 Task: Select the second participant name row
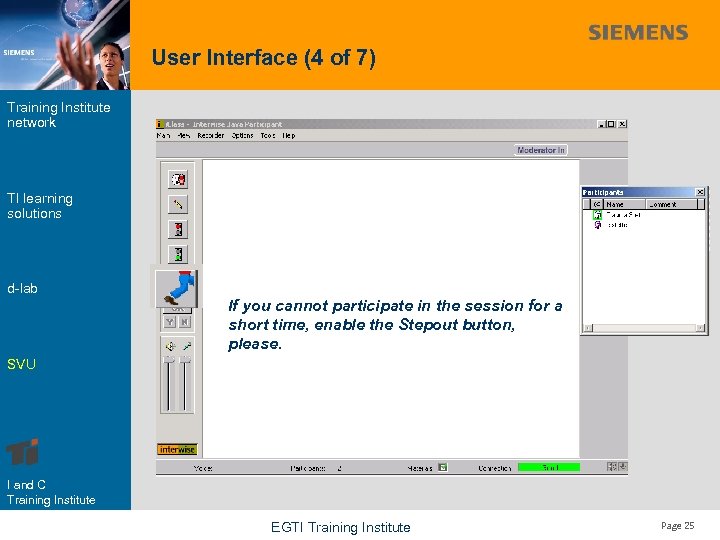point(618,225)
